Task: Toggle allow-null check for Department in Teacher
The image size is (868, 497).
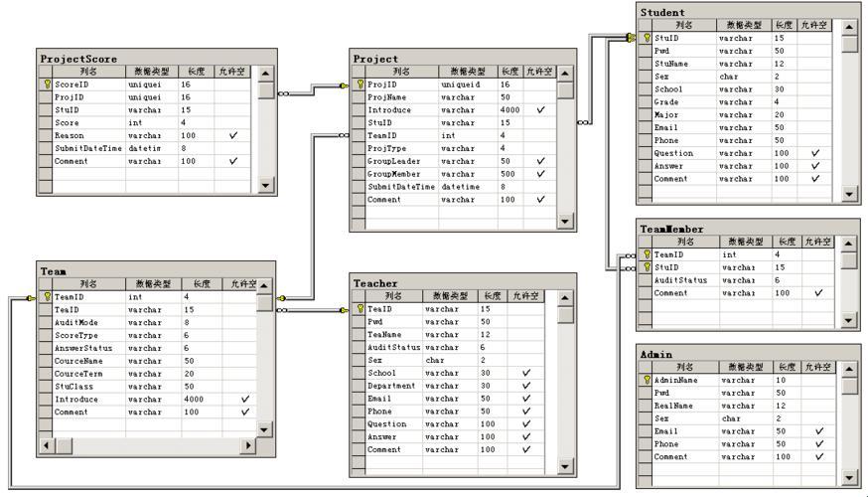Action: [526, 386]
